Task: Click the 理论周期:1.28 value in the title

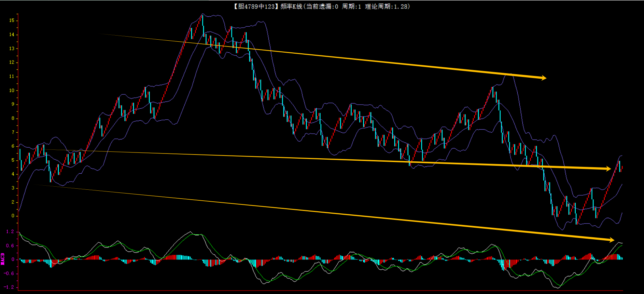Action: tap(387, 6)
